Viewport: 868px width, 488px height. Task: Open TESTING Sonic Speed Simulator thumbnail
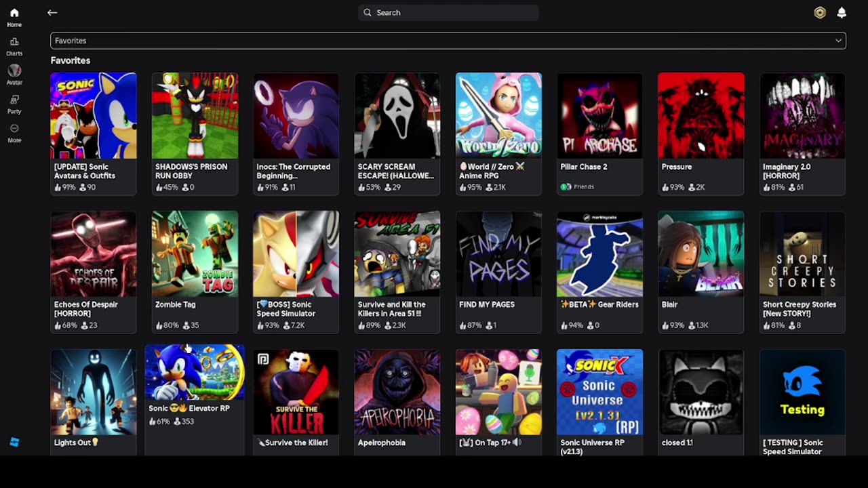pos(802,392)
